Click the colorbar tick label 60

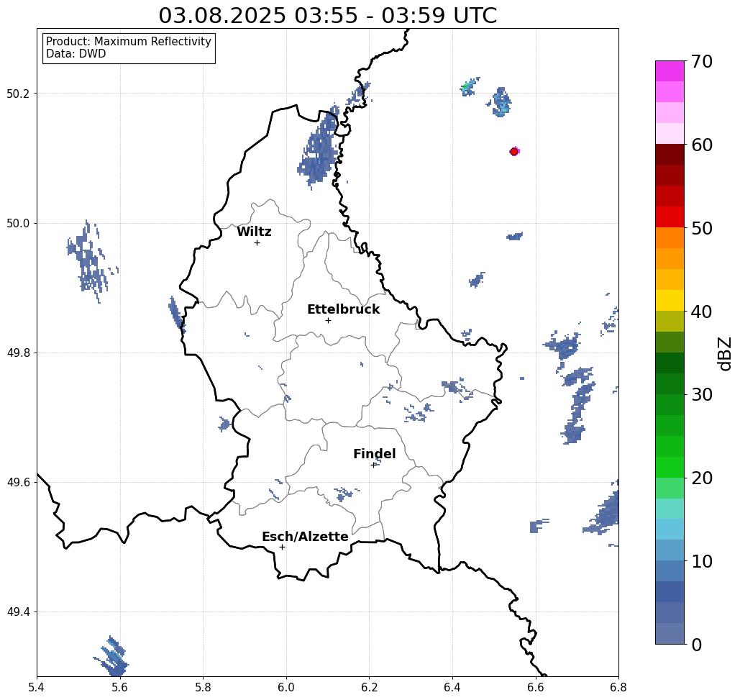(x=702, y=145)
